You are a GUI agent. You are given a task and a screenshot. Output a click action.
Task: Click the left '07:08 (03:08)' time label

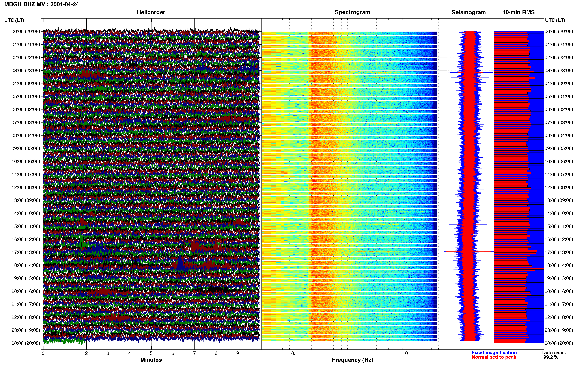click(x=26, y=122)
